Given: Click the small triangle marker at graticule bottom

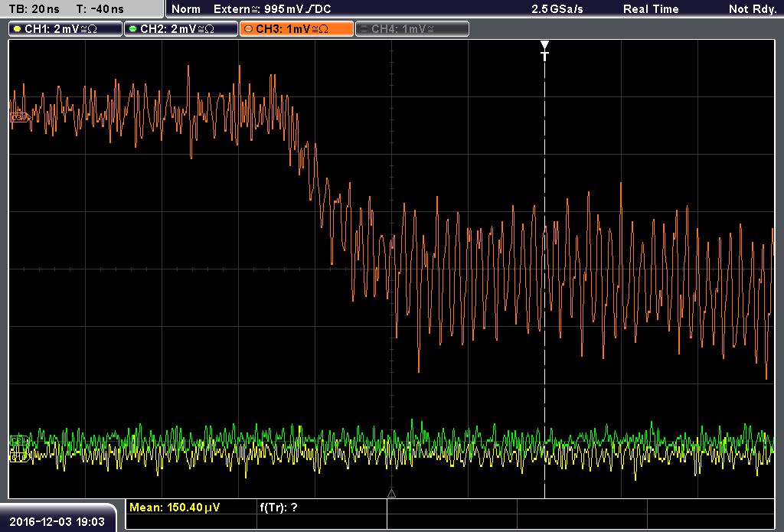Looking at the screenshot, I should coord(391,494).
